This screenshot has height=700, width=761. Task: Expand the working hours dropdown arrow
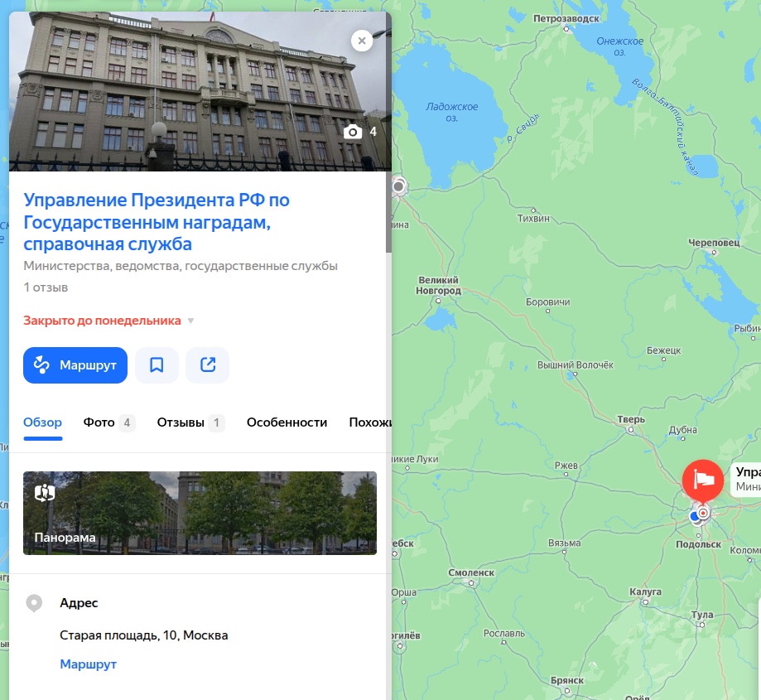[190, 321]
